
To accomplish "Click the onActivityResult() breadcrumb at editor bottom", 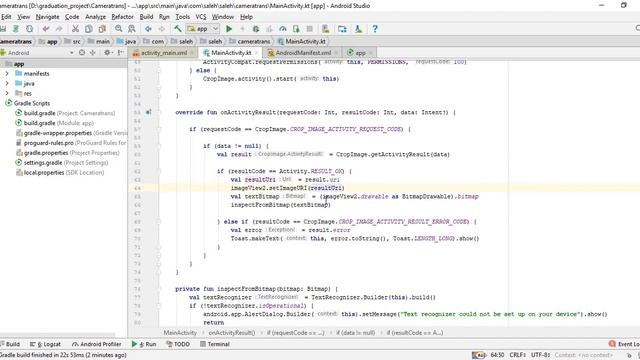I will 231,333.
